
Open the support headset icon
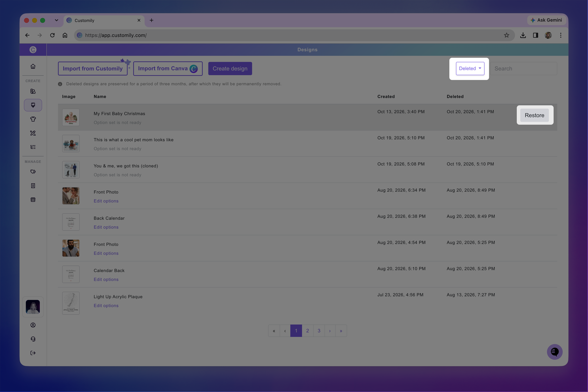click(x=33, y=339)
